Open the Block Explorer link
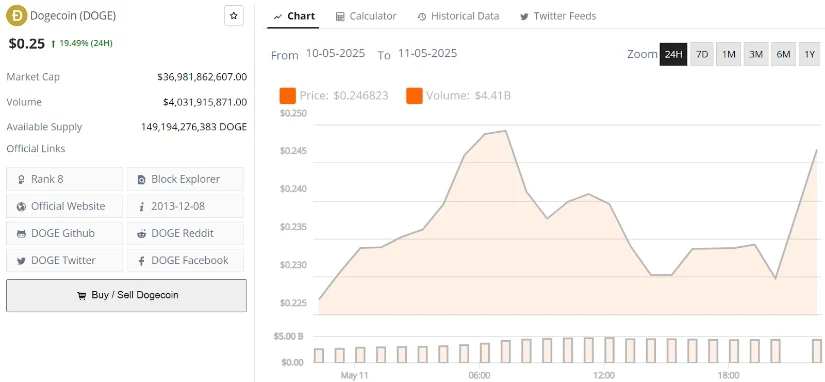 point(185,179)
